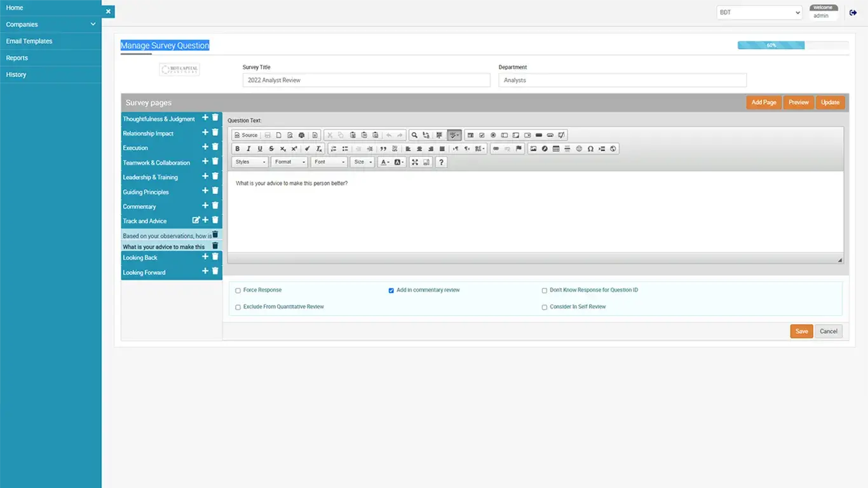Uncheck Add in commentary review
This screenshot has width=868, height=488.
coord(391,290)
